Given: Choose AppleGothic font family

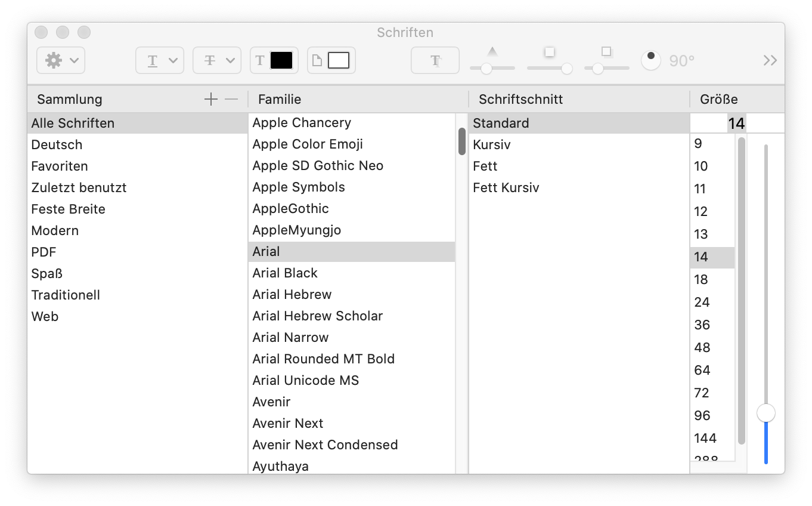Looking at the screenshot, I should 352,208.
